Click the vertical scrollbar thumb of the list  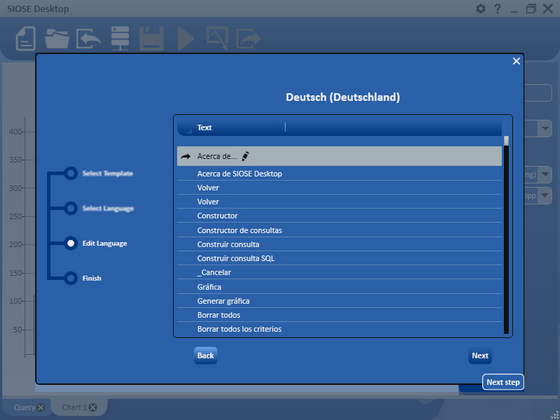[506, 141]
